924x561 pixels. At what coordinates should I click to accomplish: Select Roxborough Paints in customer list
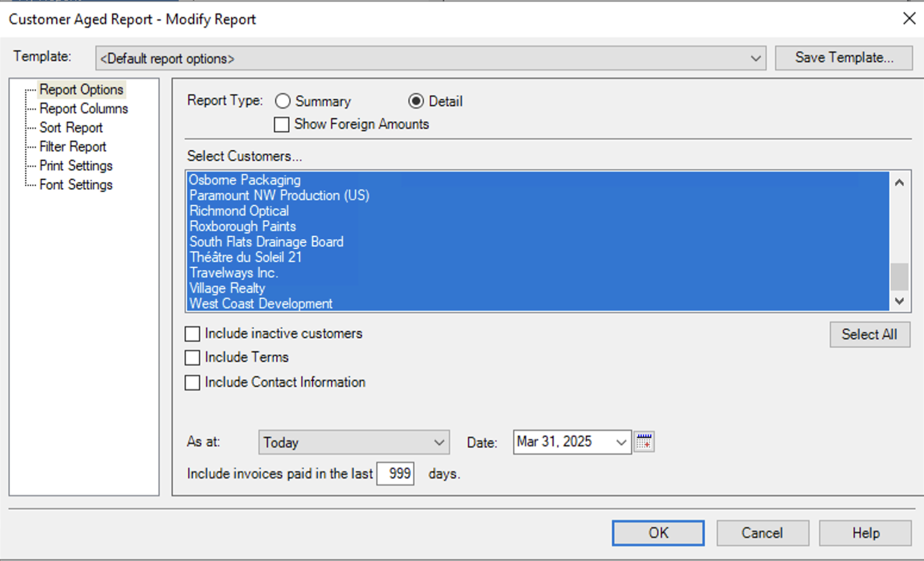[243, 227]
